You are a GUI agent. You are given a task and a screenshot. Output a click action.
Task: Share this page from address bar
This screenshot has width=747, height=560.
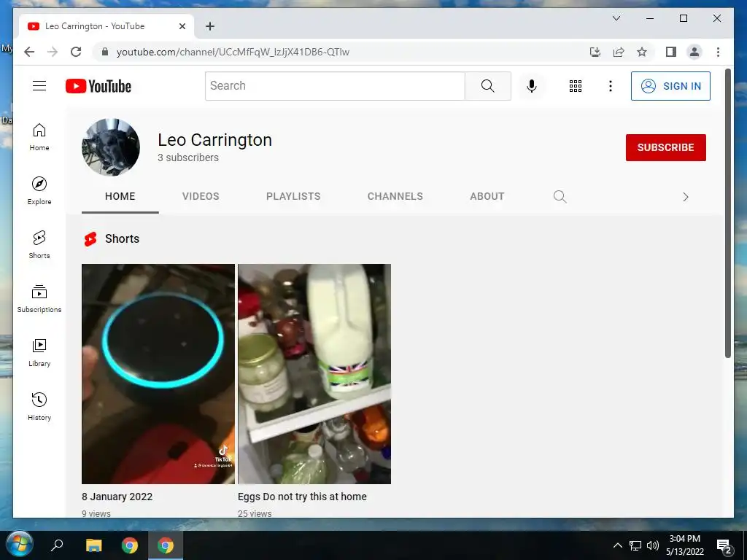click(619, 52)
